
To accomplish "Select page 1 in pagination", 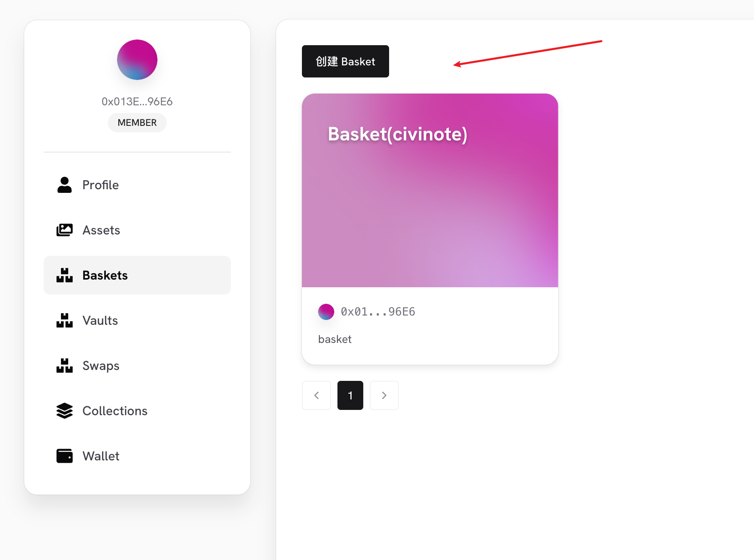I will pos(350,395).
